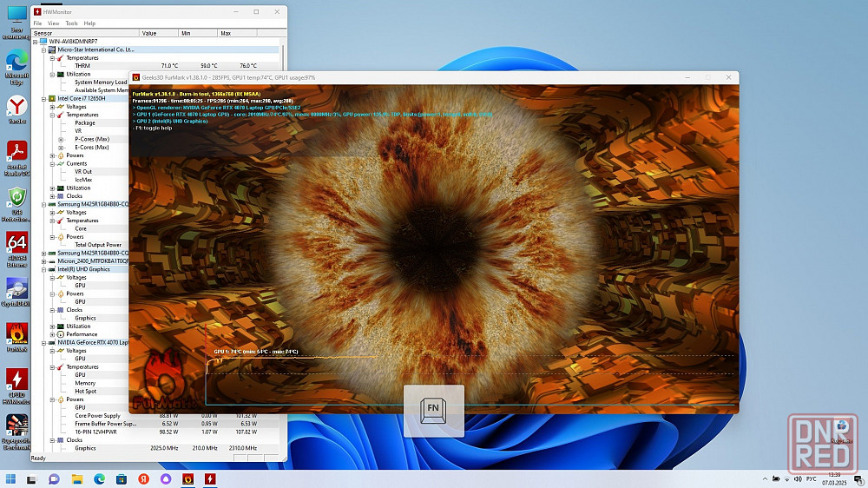Open Microsoft Store from the taskbar
Image resolution: width=868 pixels, height=488 pixels.
[x=122, y=479]
